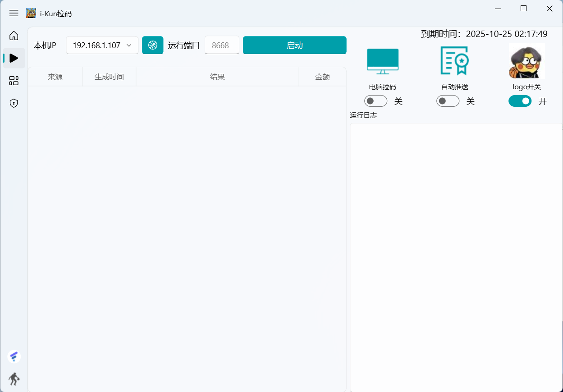The width and height of the screenshot is (563, 392).
Task: Go to the Home sidebar icon
Action: [14, 36]
